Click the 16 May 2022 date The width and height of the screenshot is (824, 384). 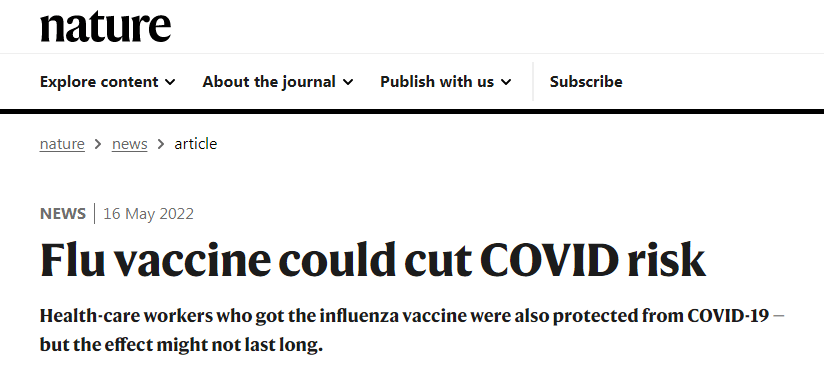click(148, 214)
